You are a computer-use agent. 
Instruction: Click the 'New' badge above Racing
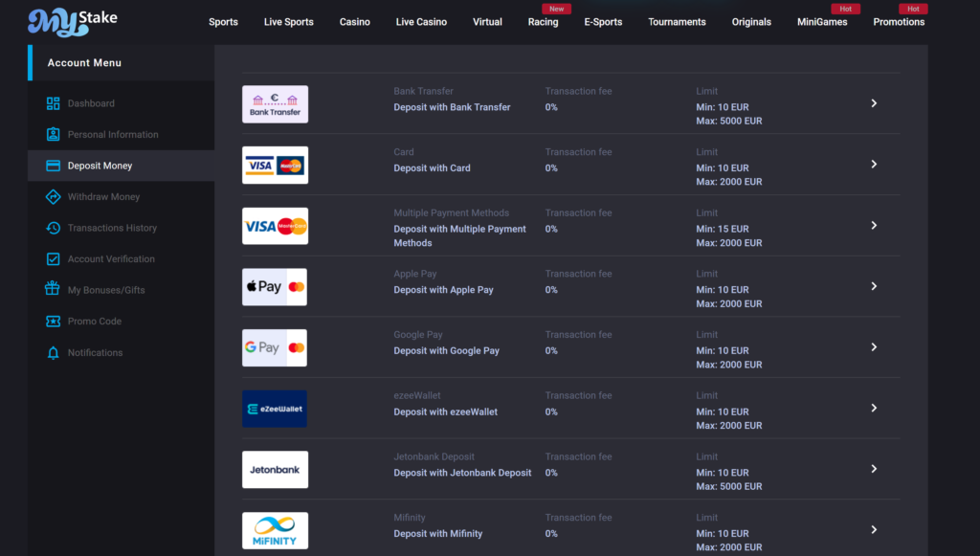pos(556,9)
